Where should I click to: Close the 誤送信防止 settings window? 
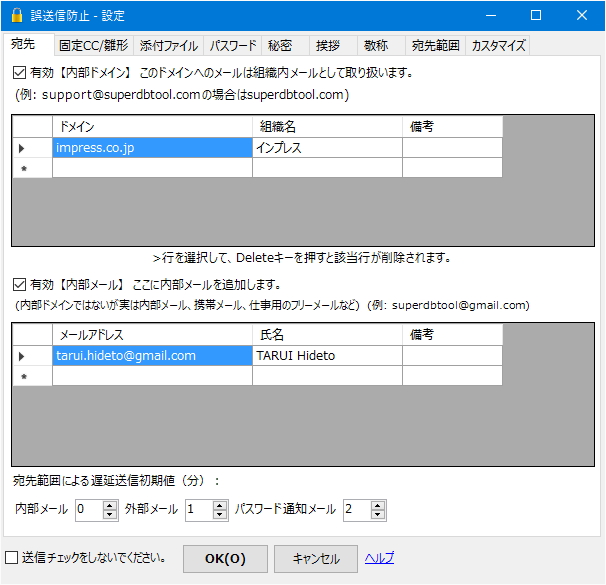point(582,15)
